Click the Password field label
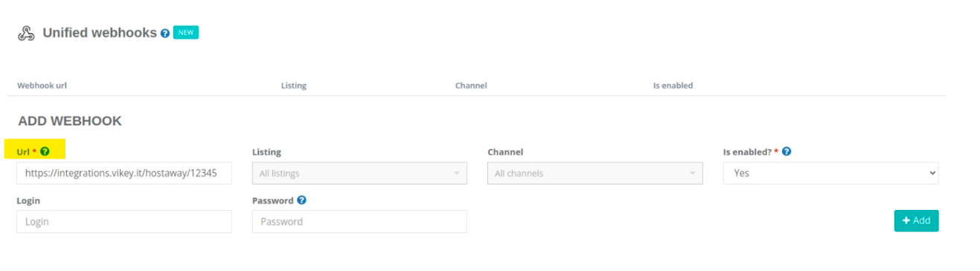 click(273, 200)
